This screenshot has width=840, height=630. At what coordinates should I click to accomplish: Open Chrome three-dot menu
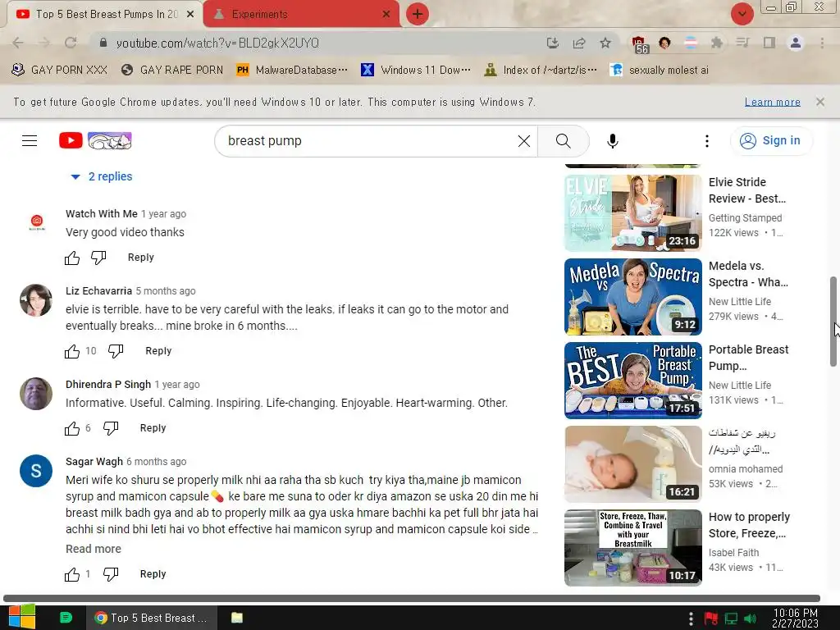822,43
